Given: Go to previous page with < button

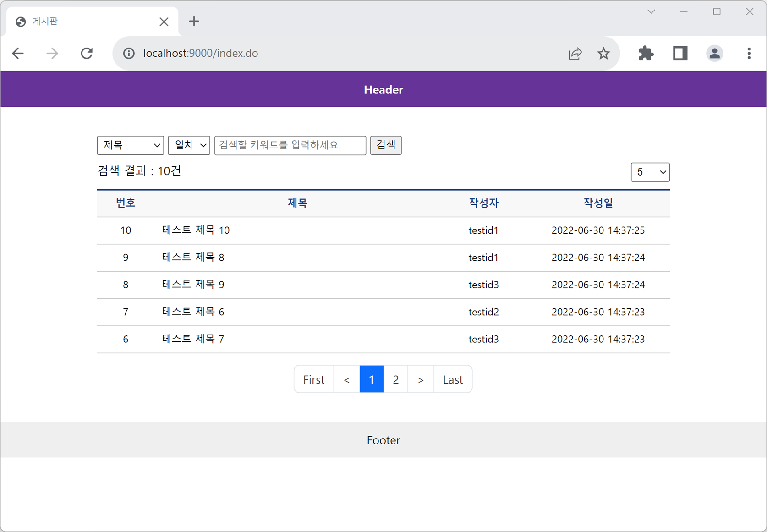Looking at the screenshot, I should [x=347, y=379].
